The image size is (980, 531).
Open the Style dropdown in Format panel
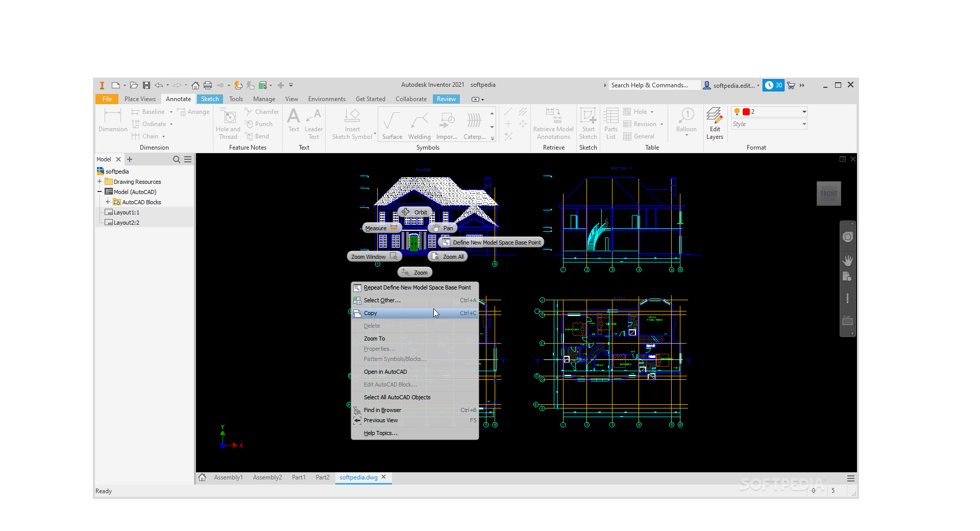(x=804, y=124)
